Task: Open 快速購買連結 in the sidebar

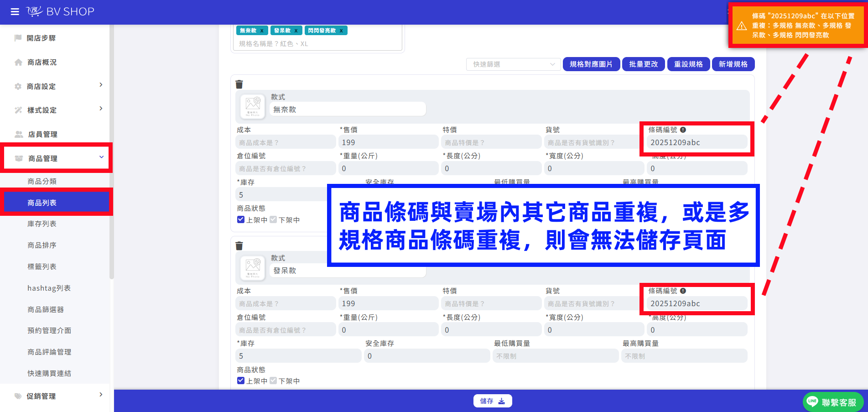Action: click(49, 373)
